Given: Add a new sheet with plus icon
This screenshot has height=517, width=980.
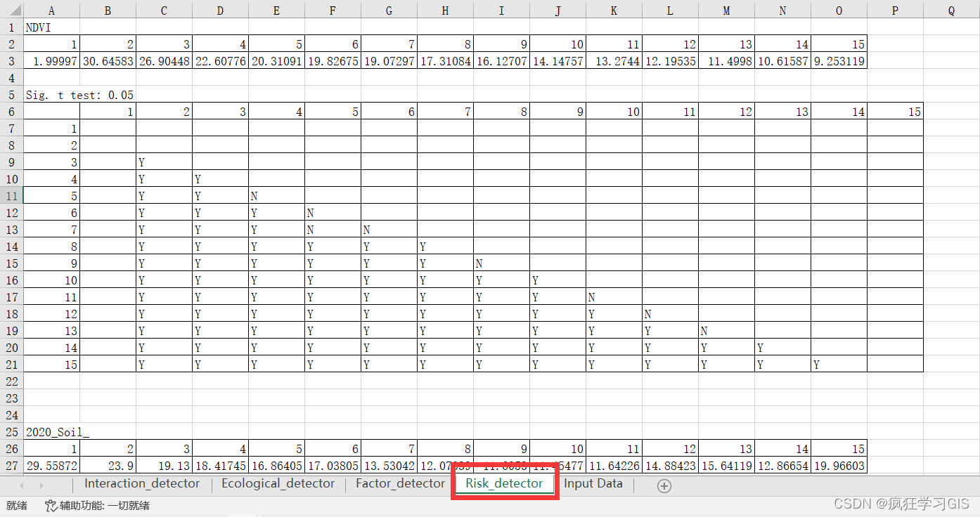Looking at the screenshot, I should pyautogui.click(x=664, y=486).
